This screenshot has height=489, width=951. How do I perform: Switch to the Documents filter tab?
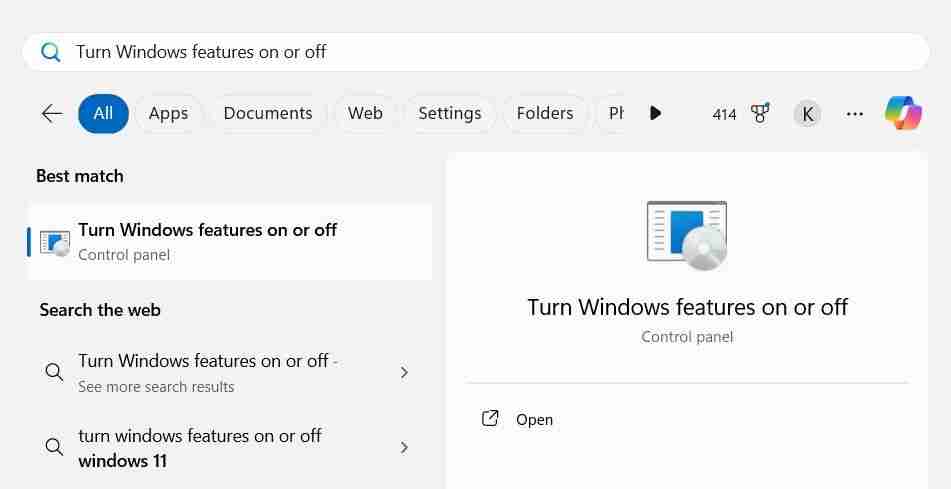coord(268,113)
